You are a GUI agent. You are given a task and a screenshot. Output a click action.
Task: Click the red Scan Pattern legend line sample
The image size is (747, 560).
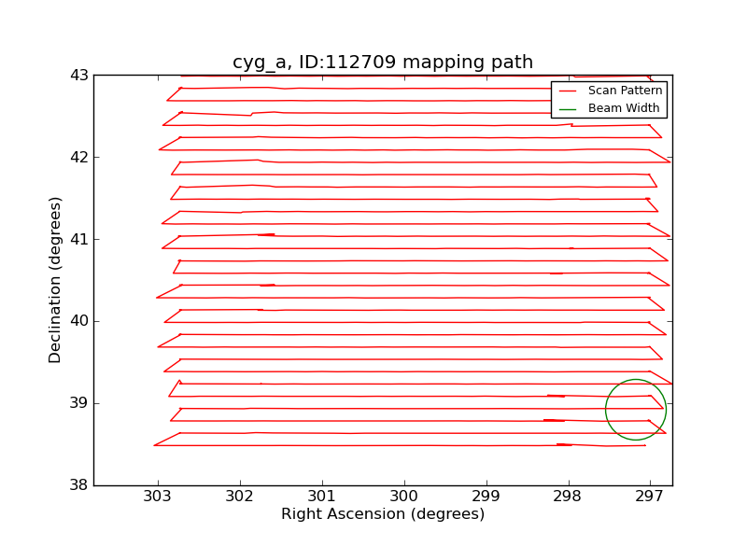pos(568,91)
